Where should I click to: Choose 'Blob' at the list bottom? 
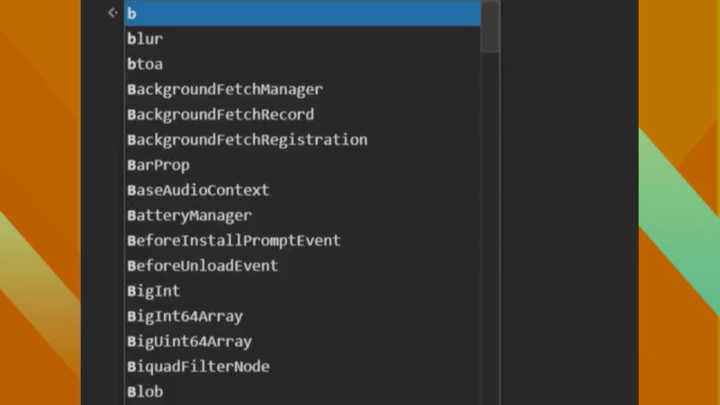pos(145,392)
